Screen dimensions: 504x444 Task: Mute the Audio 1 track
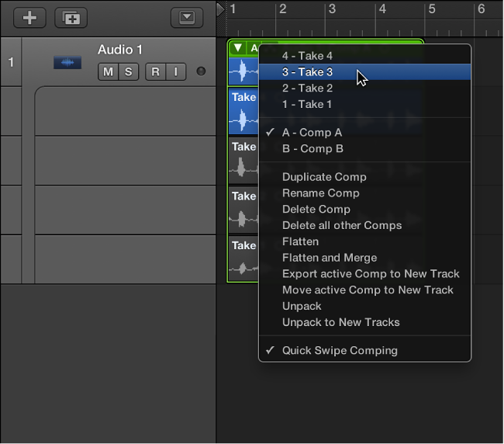(x=108, y=72)
